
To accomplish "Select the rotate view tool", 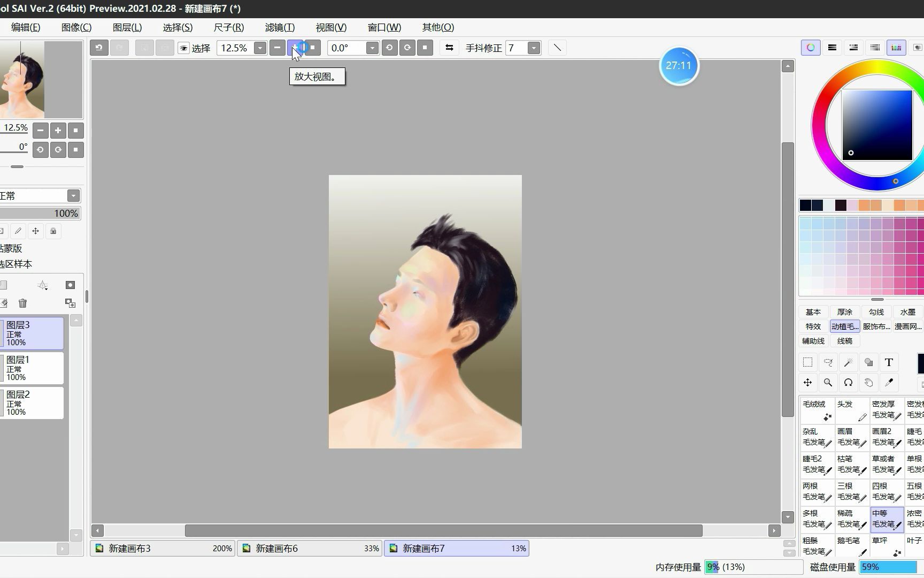I will coord(848,383).
